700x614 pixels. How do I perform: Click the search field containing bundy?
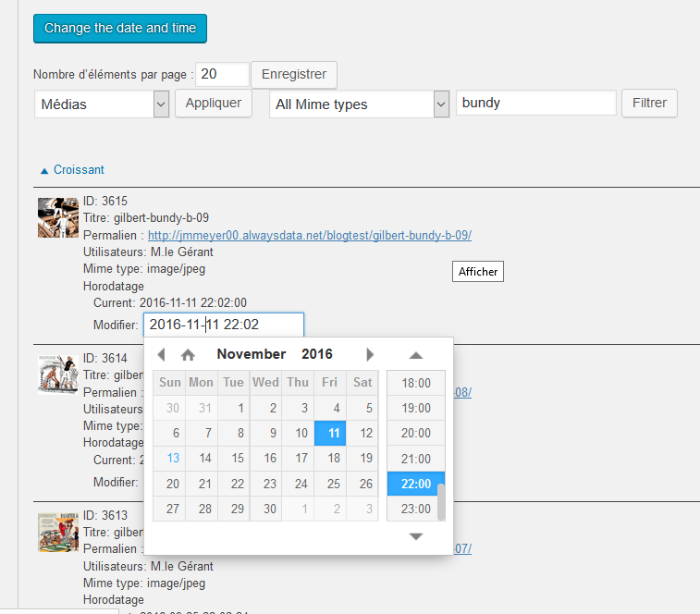pyautogui.click(x=536, y=103)
